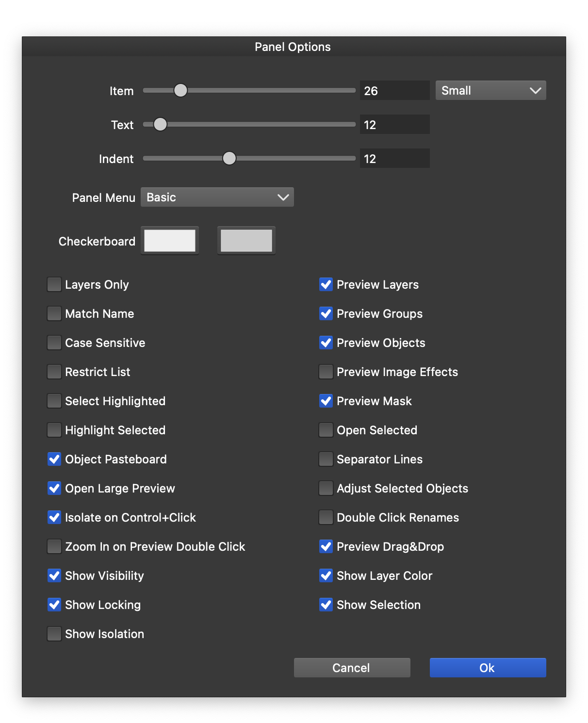Enable Double Click Renames option
The width and height of the screenshot is (588, 723).
(x=326, y=517)
